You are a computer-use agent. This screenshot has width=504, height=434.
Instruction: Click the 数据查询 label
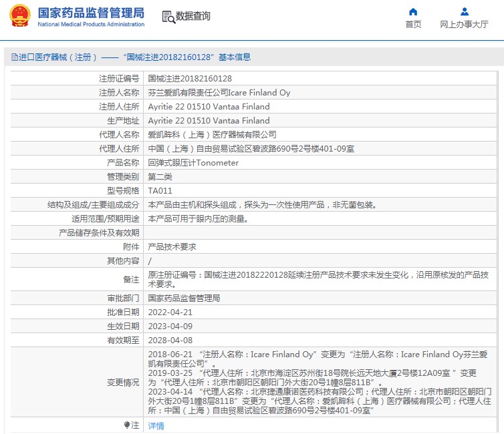(193, 16)
